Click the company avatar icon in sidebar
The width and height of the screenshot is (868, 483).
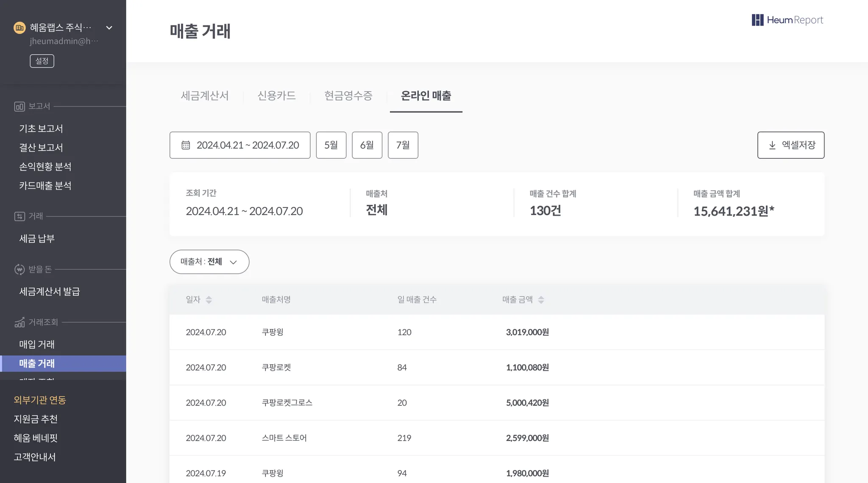(x=19, y=28)
